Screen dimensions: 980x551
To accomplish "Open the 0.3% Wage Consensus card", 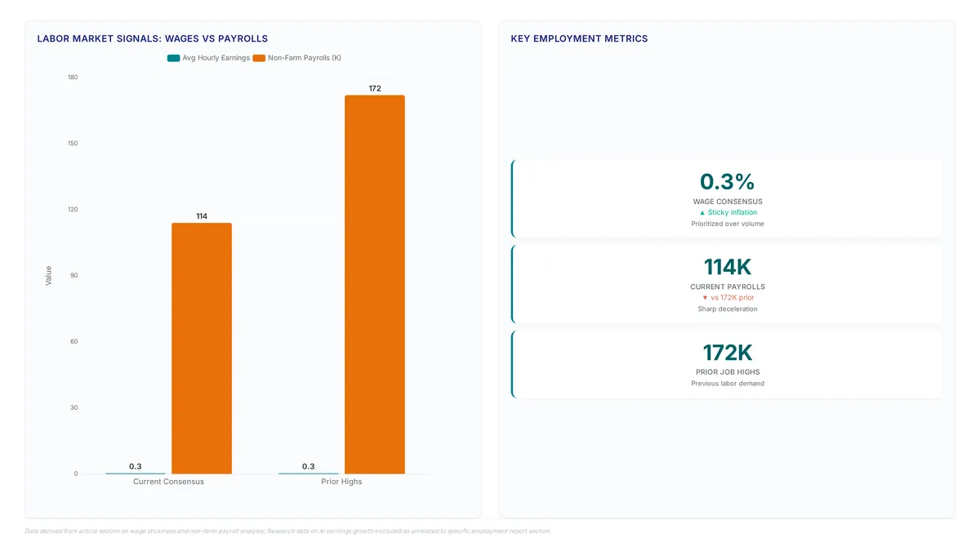I will [x=727, y=198].
